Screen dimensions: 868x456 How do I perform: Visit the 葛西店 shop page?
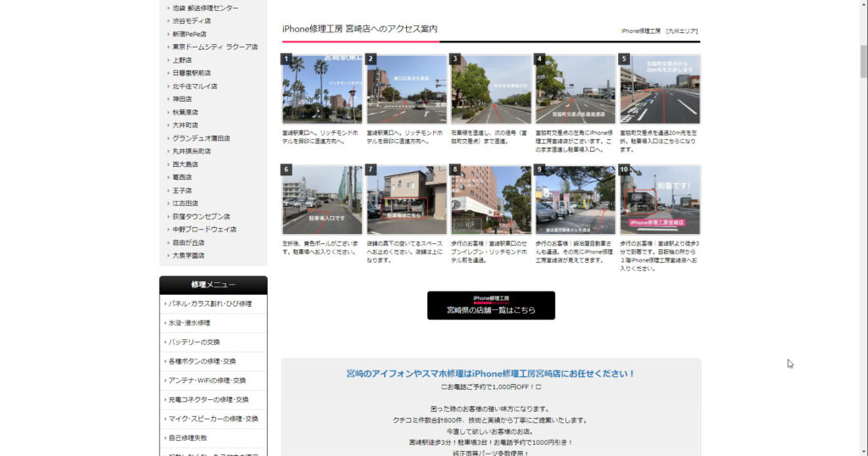[182, 177]
